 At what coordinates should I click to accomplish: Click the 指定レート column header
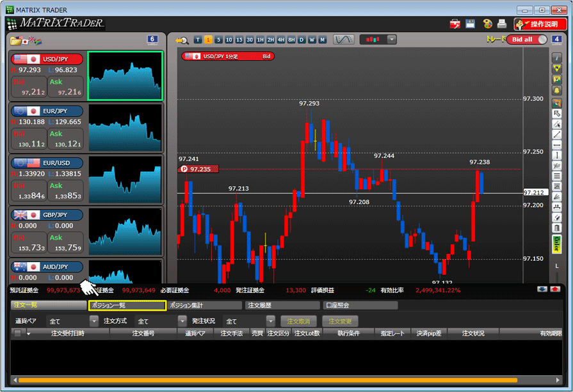[392, 333]
